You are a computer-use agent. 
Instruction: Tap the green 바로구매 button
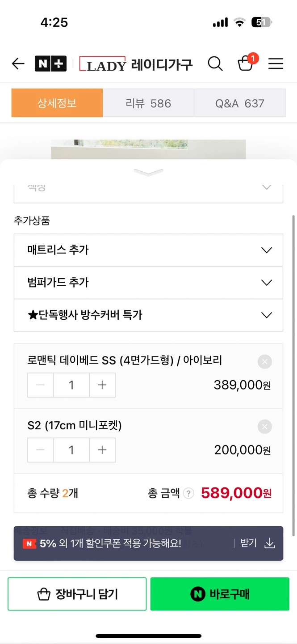pos(220,594)
